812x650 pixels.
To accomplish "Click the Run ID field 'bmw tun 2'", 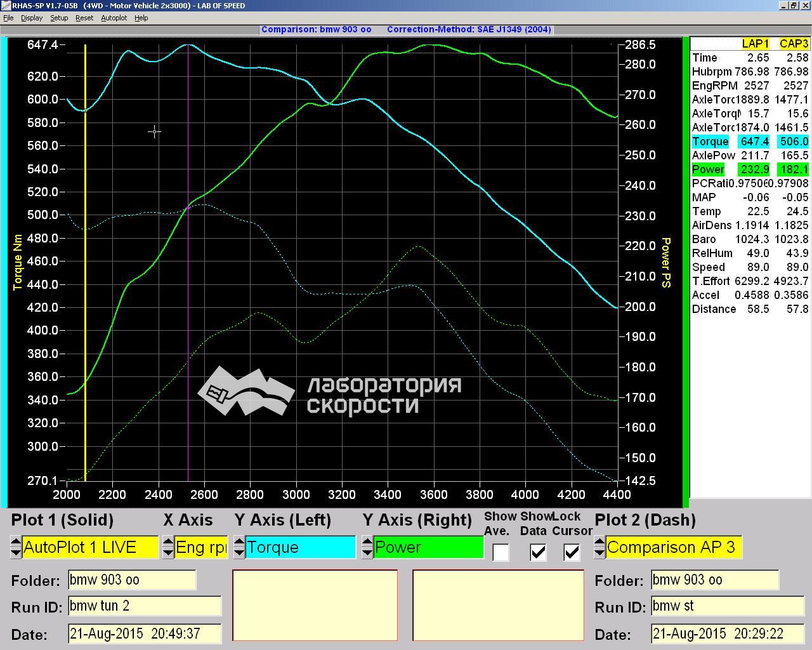I will coord(145,606).
